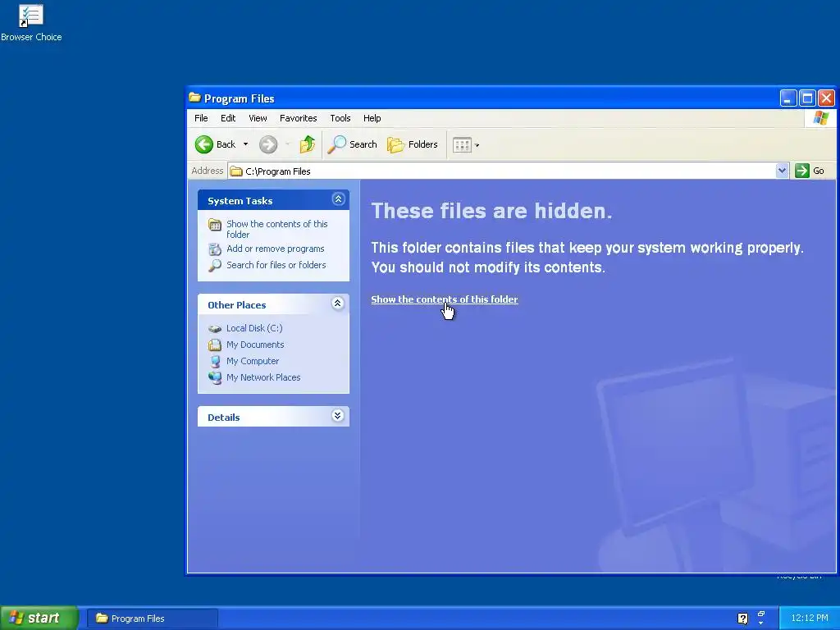Click the taskbar clock 12:12 PM
Viewport: 840px width, 630px height.
(809, 619)
